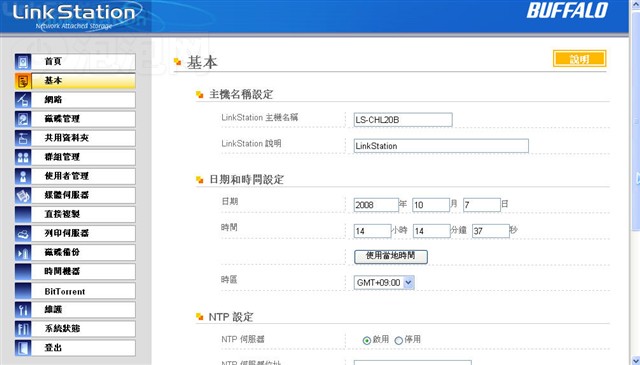This screenshot has width=640, height=365.
Task: Click the year field showing 2008
Action: click(x=376, y=205)
